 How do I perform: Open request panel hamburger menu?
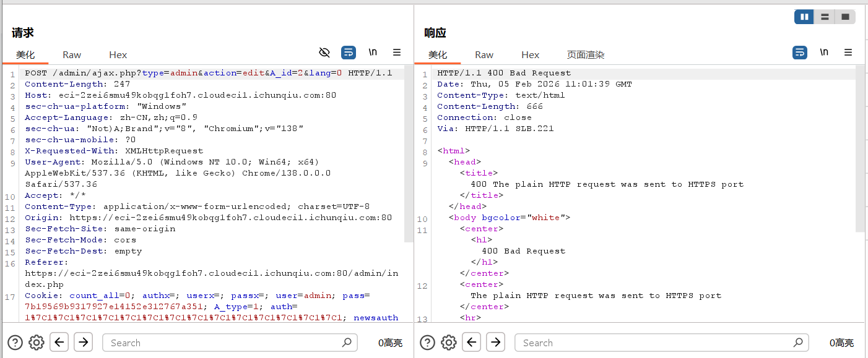click(x=397, y=53)
